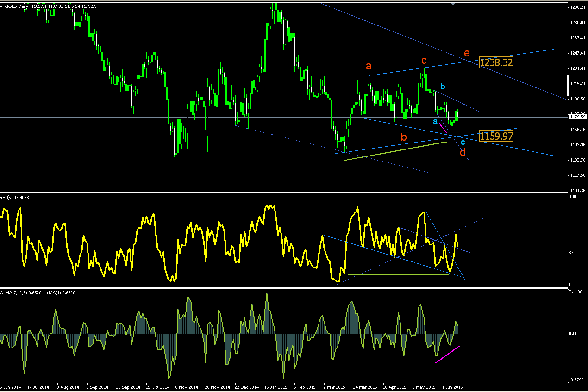This screenshot has width=588, height=392.
Task: Click the 24 Mar 2015 date label
Action: (364, 387)
